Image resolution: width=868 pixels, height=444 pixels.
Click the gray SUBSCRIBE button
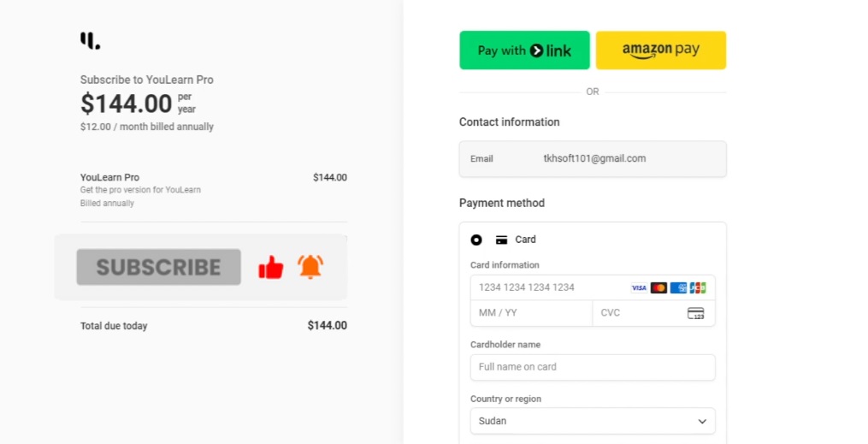pos(159,267)
